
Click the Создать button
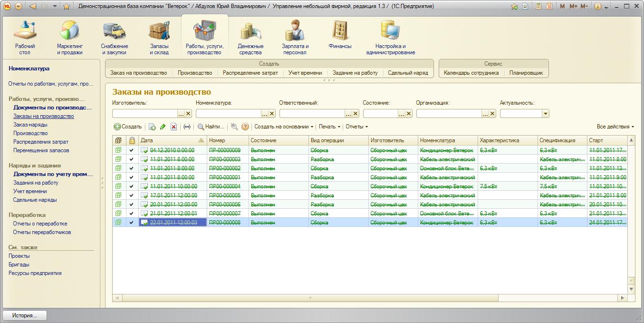point(128,127)
